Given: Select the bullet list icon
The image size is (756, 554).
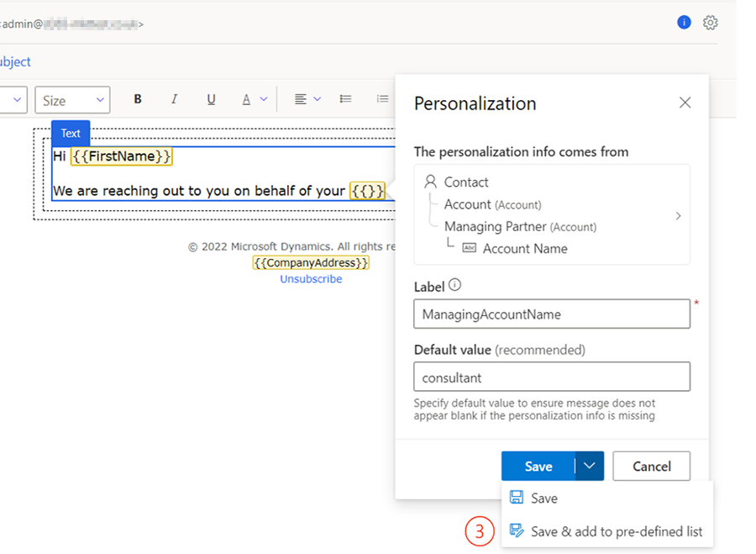Looking at the screenshot, I should tap(345, 98).
